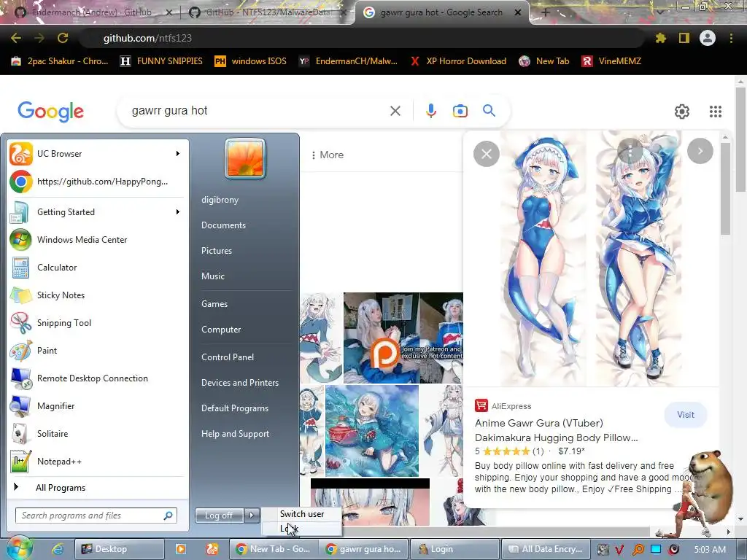Open Pictures from Start menu
The width and height of the screenshot is (747, 560).
click(216, 251)
